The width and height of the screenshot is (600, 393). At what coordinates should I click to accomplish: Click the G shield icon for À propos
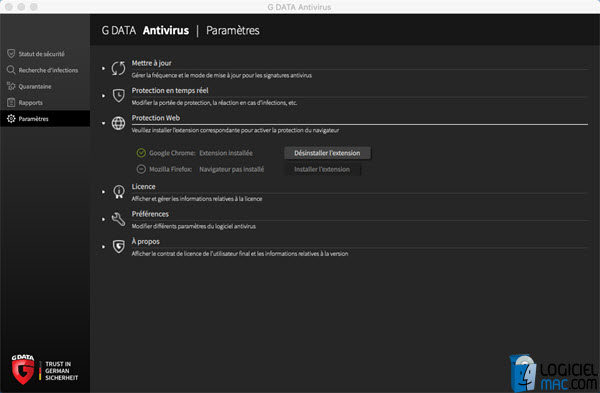119,246
